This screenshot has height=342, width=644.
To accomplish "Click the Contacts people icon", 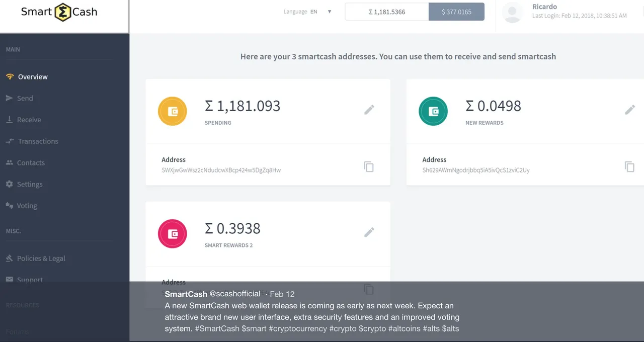I will point(9,163).
